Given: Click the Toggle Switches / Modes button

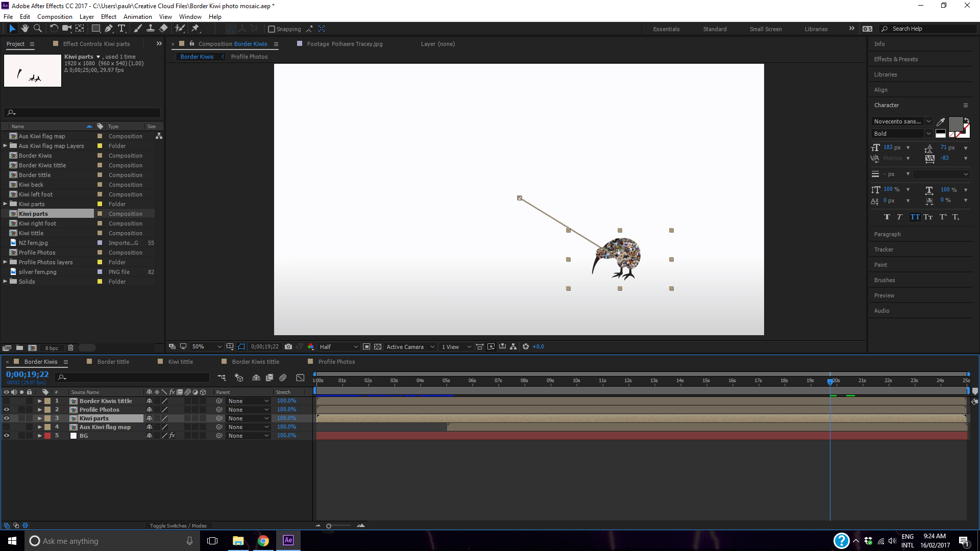Looking at the screenshot, I should (x=178, y=525).
